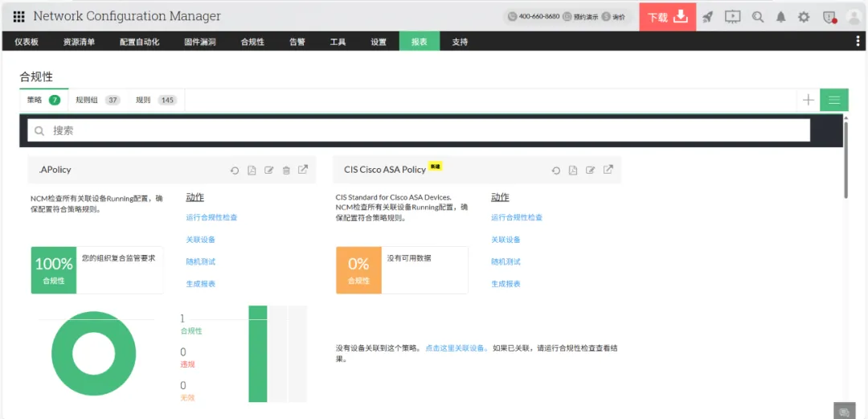Switch to the 规则组 tab
The height and width of the screenshot is (419, 868).
point(97,101)
